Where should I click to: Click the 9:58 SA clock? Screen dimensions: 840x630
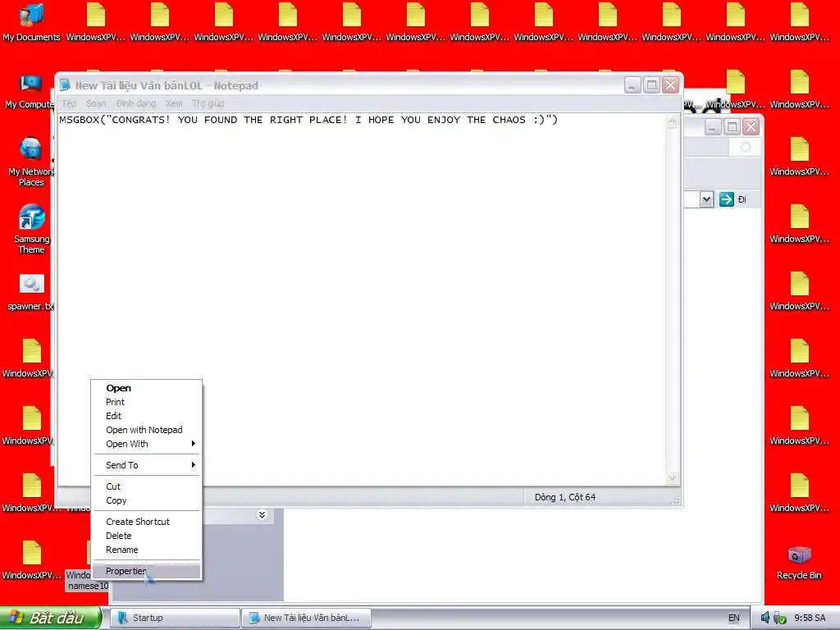pos(810,618)
